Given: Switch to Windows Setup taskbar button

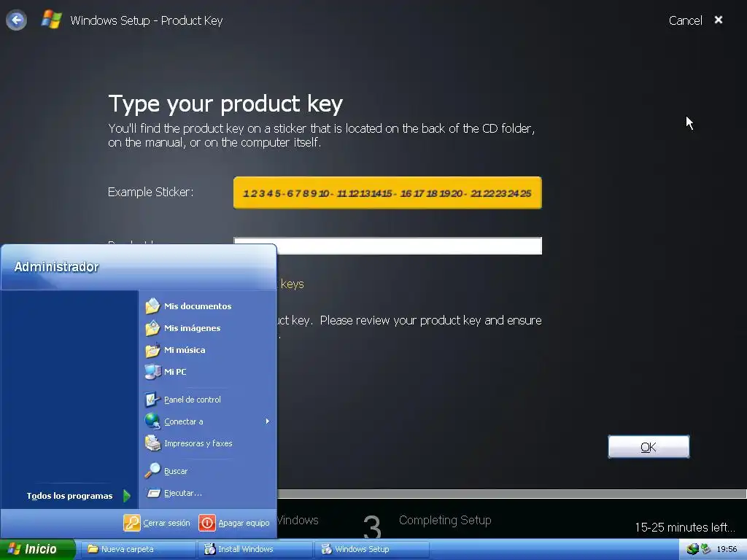Looking at the screenshot, I should coord(372,549).
